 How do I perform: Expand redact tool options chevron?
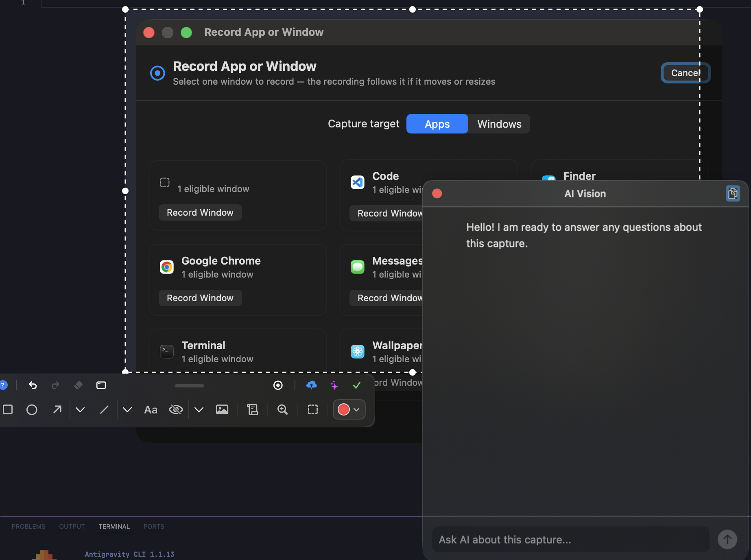[x=199, y=409]
